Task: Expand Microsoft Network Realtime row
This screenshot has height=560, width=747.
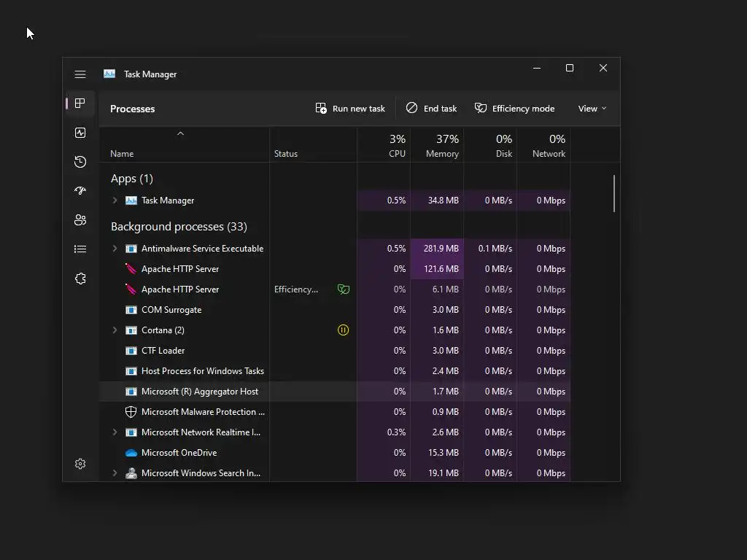Action: pyautogui.click(x=115, y=432)
